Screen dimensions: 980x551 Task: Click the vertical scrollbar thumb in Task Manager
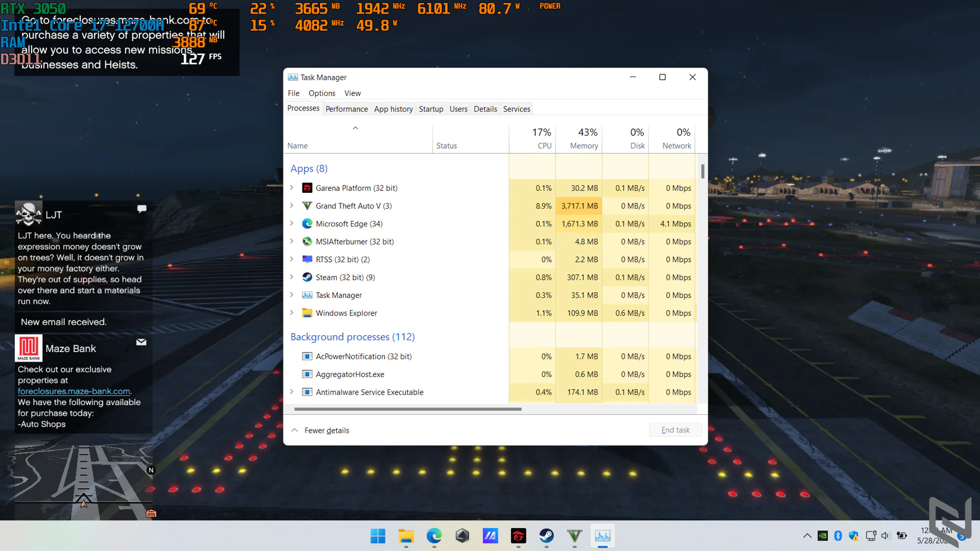(x=702, y=171)
